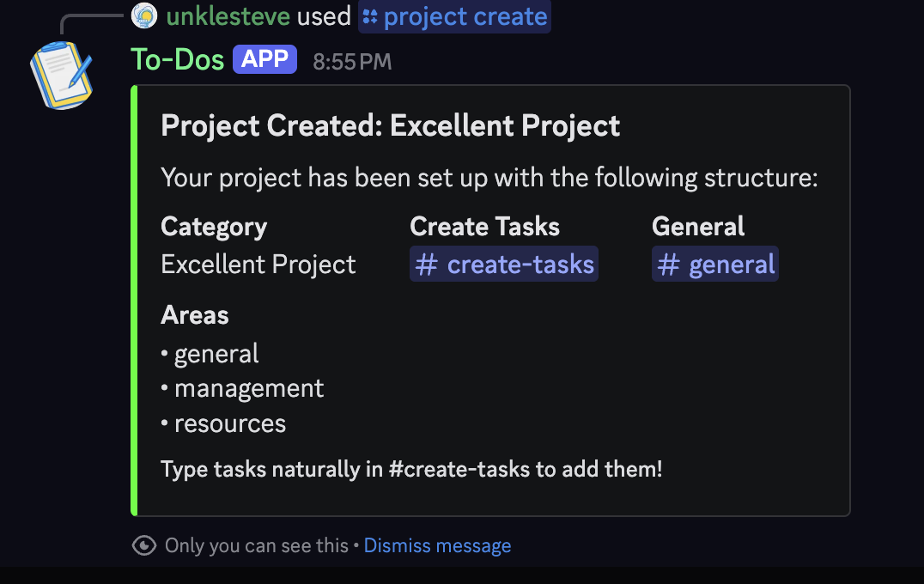Click the embed title 'Project Created: Excellent Project'
This screenshot has height=584, width=924.
click(x=389, y=125)
